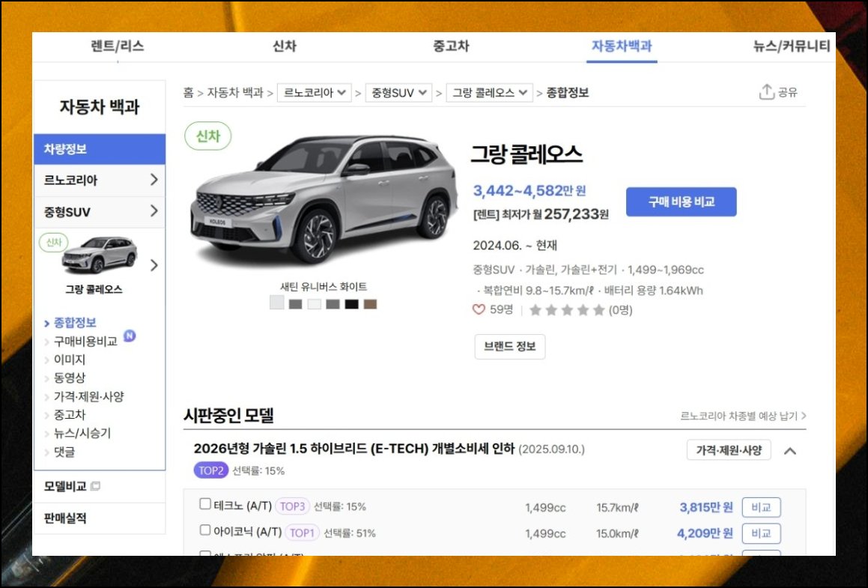Click the heart like icon next to 59명
The image size is (868, 588).
pyautogui.click(x=479, y=309)
